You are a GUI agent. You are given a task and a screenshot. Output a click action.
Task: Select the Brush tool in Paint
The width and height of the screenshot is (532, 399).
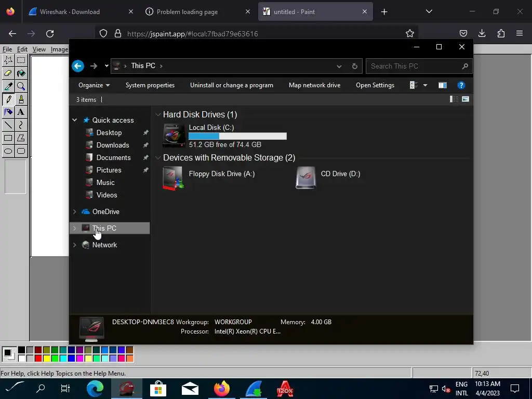[21, 99]
